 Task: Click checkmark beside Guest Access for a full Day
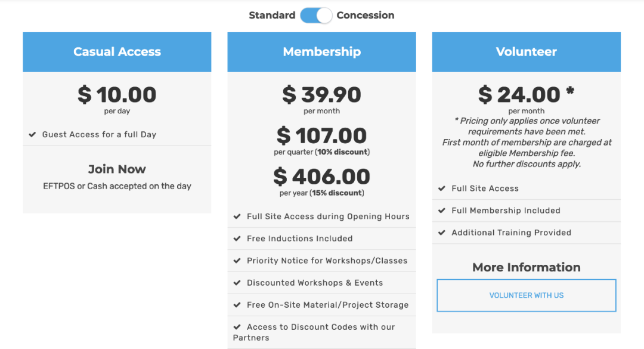click(32, 134)
